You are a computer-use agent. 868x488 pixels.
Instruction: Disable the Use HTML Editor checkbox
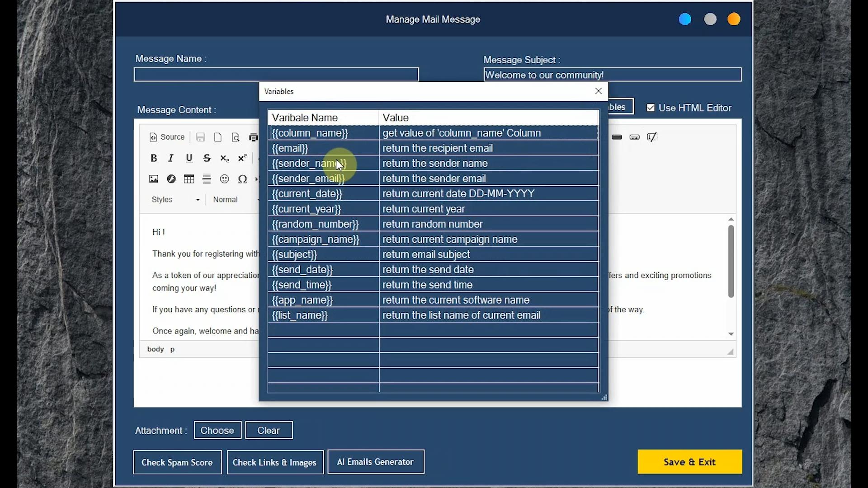[x=651, y=108]
